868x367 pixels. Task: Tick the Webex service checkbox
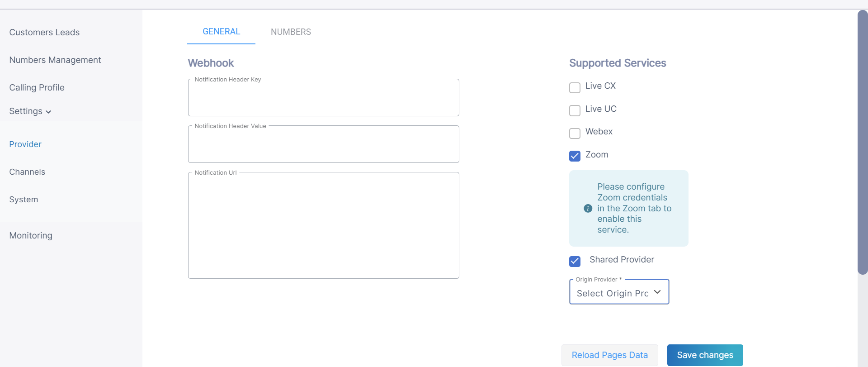coord(575,133)
